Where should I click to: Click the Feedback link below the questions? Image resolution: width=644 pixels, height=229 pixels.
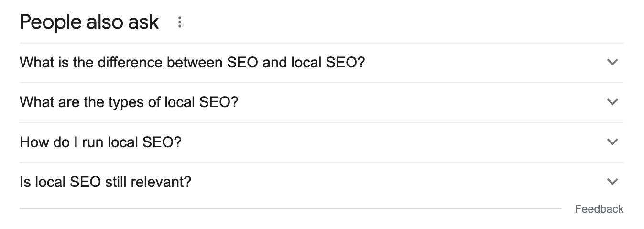(599, 209)
